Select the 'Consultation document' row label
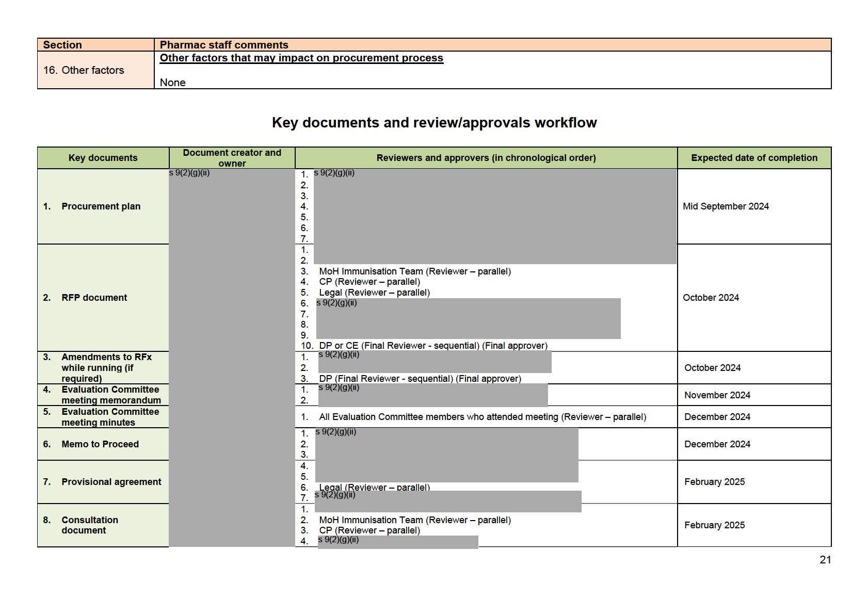This screenshot has width=868, height=615. 89,525
